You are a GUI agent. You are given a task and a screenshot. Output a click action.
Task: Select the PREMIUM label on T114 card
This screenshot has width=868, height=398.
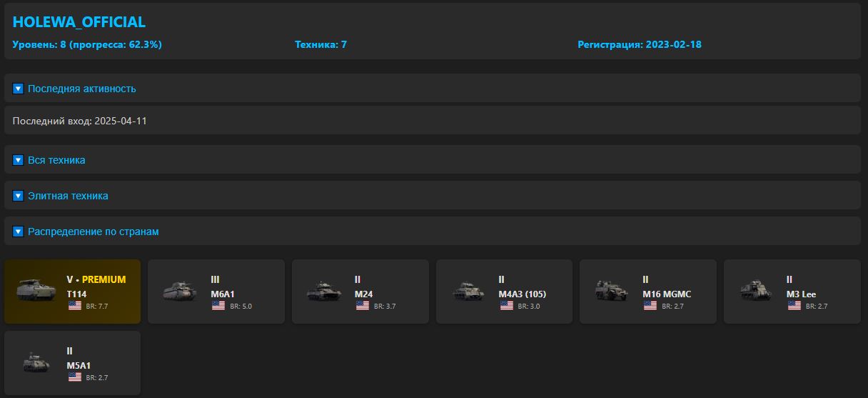[x=104, y=279]
